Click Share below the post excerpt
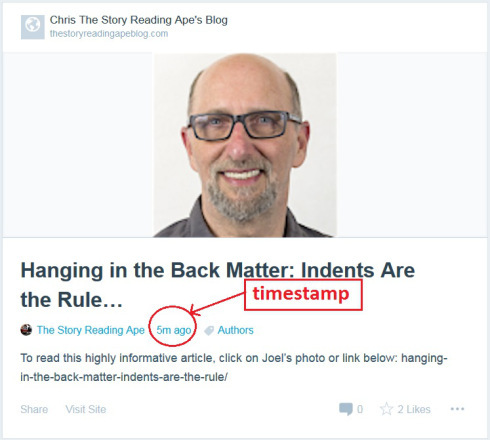Image resolution: width=490 pixels, height=440 pixels. pyautogui.click(x=34, y=409)
